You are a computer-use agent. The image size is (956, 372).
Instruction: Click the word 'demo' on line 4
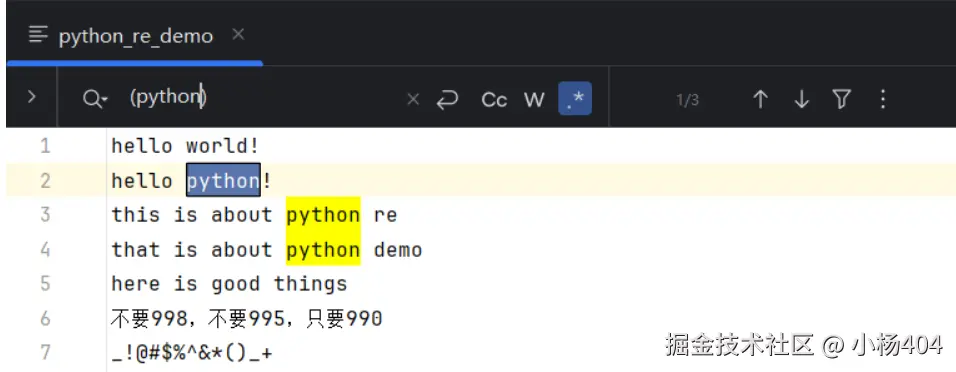coord(398,249)
